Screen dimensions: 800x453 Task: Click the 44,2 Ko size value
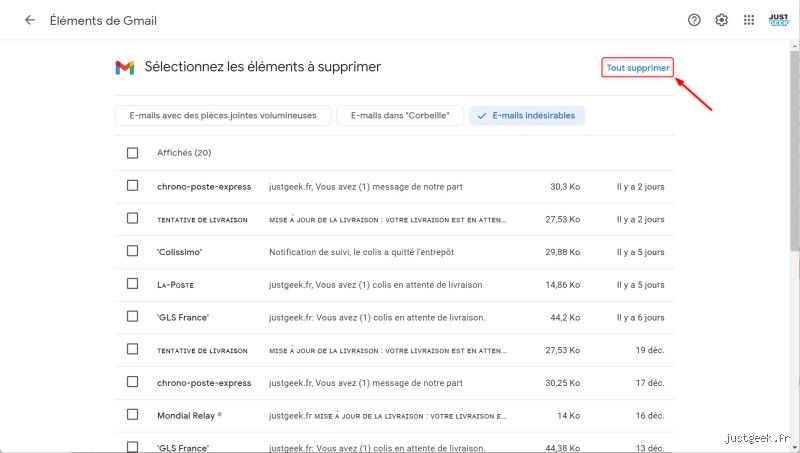(565, 317)
